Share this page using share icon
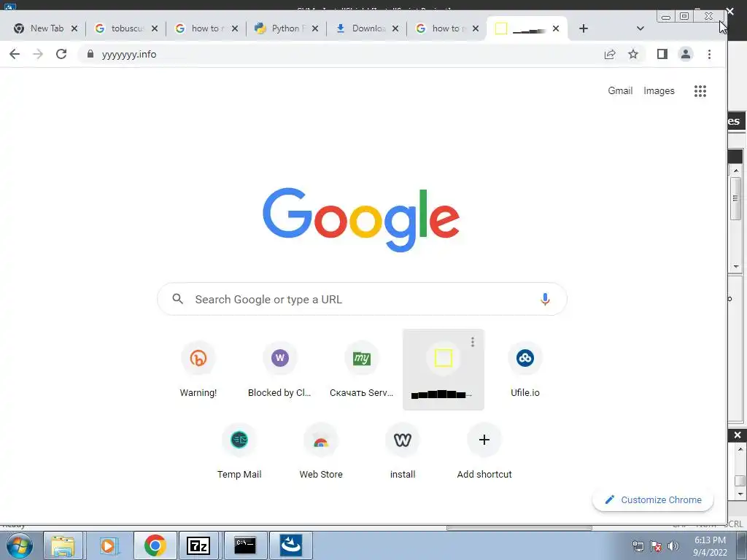The width and height of the screenshot is (747, 560). 610,54
